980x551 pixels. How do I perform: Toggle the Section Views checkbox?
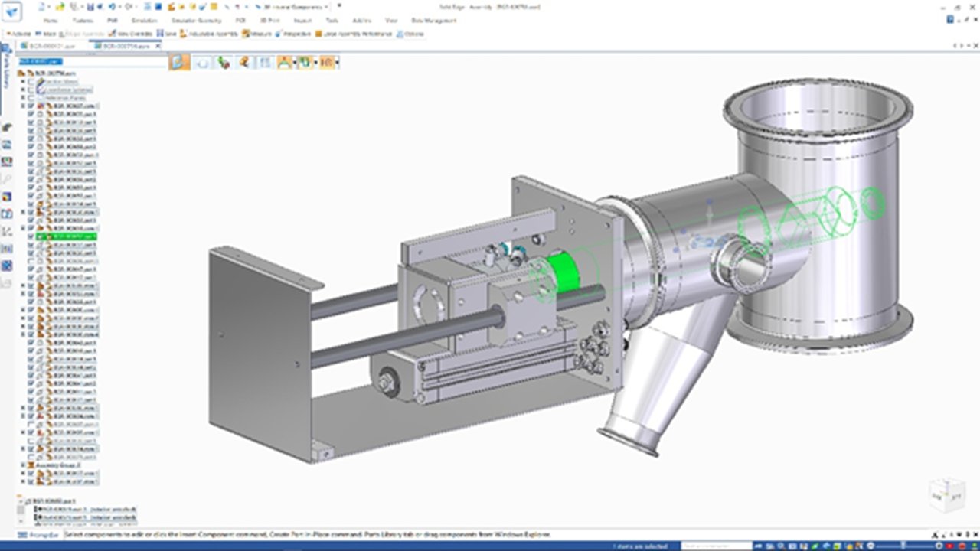(x=31, y=81)
